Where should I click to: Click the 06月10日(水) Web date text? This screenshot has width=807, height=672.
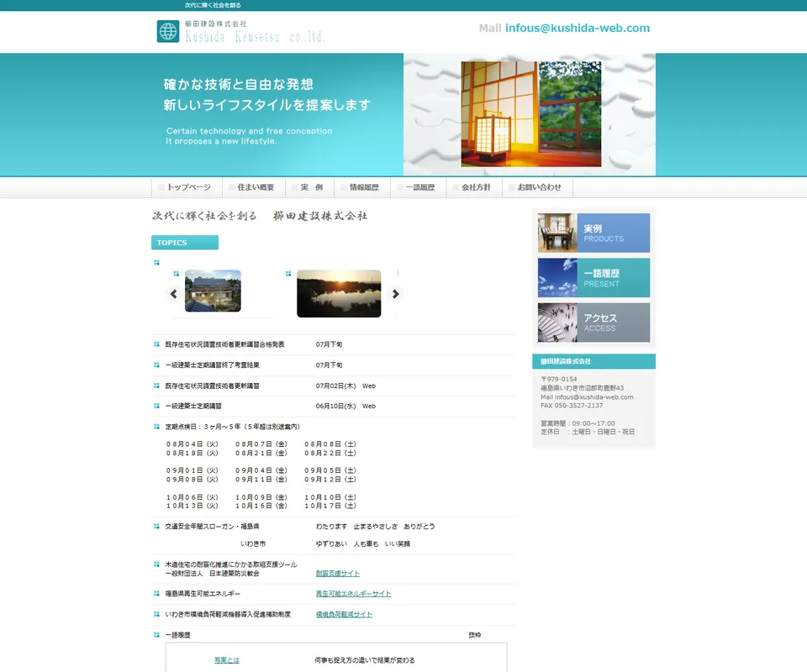coord(345,407)
